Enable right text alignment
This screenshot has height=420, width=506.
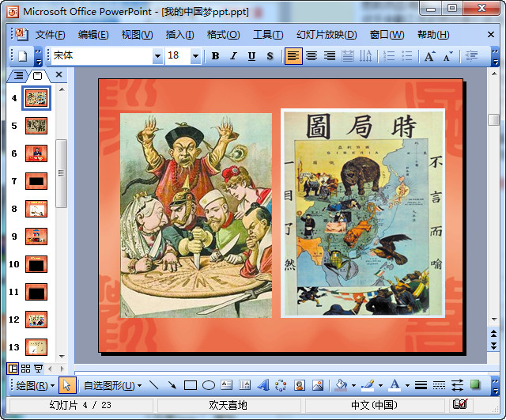330,56
